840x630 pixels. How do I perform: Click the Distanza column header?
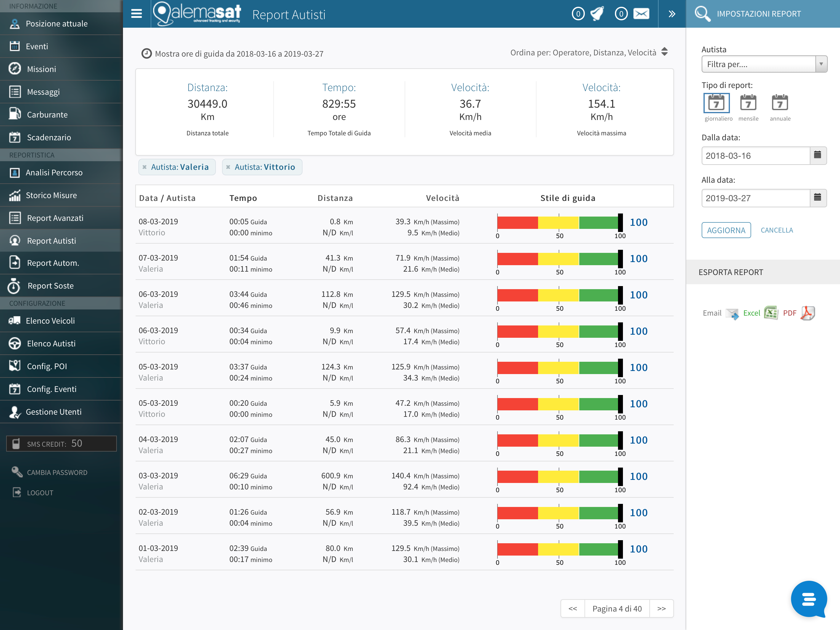click(x=335, y=198)
